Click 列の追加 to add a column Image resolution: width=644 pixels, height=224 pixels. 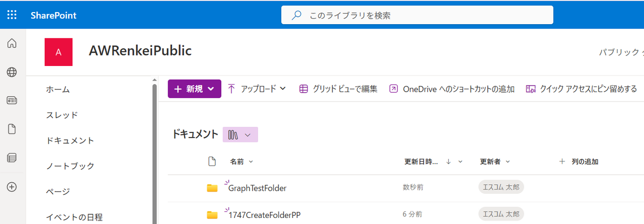[x=579, y=162]
